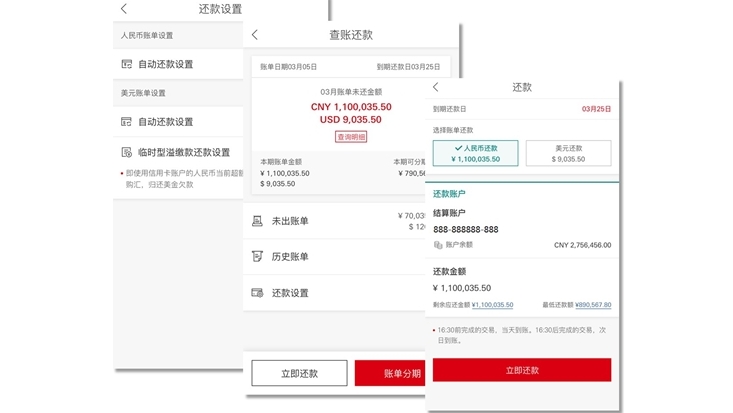Select the 人民币还款 option
The width and height of the screenshot is (733, 413).
[475, 152]
